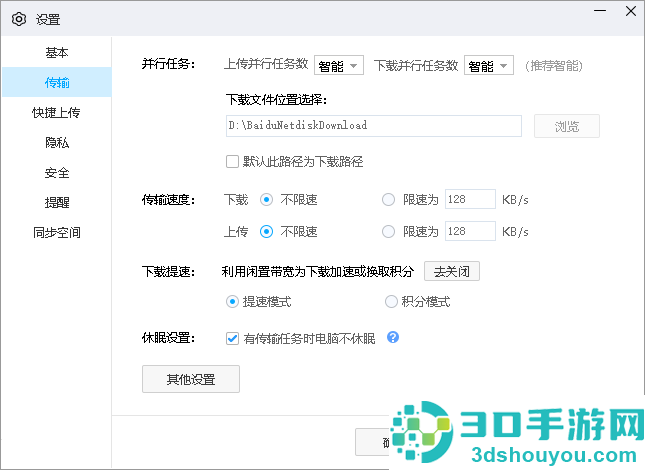Open the 基本 settings tab
The height and width of the screenshot is (470, 645).
click(57, 53)
